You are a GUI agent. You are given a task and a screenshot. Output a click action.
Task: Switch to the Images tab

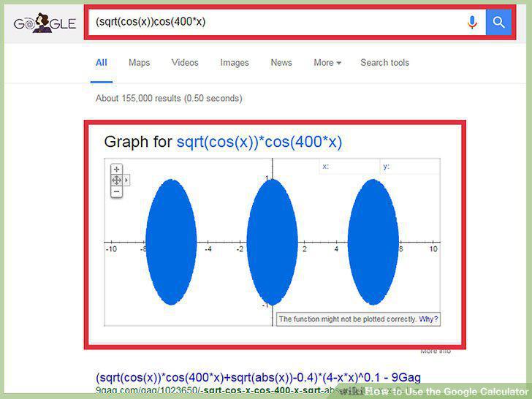(235, 63)
